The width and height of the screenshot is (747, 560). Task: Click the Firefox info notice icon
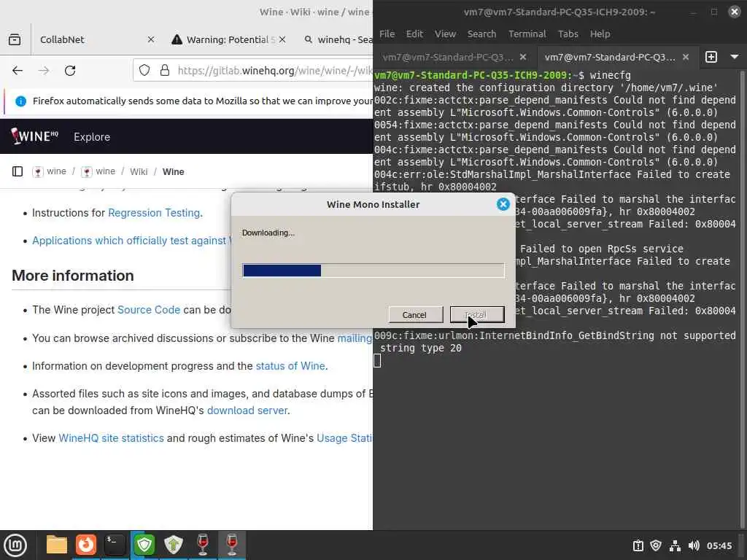[20, 101]
